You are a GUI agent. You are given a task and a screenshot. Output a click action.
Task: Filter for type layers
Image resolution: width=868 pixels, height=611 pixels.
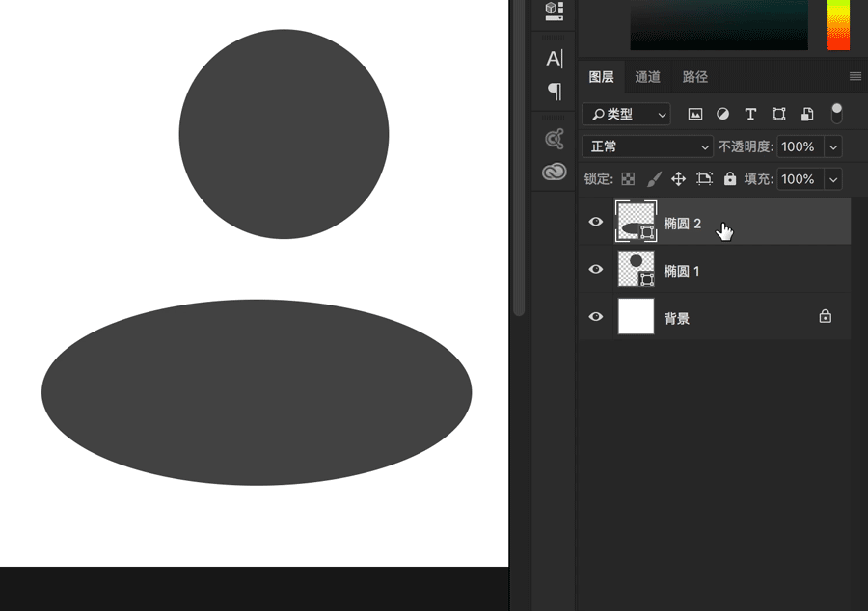tap(750, 115)
